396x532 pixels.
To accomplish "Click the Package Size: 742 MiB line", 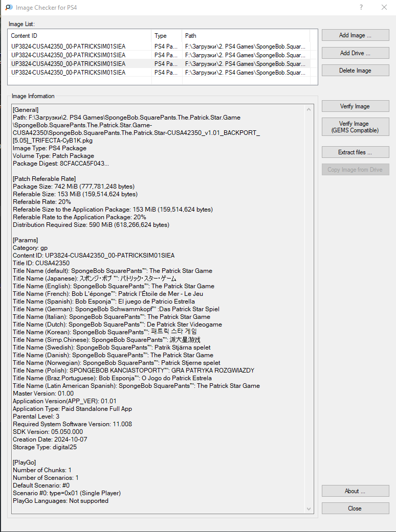I will 74,187.
